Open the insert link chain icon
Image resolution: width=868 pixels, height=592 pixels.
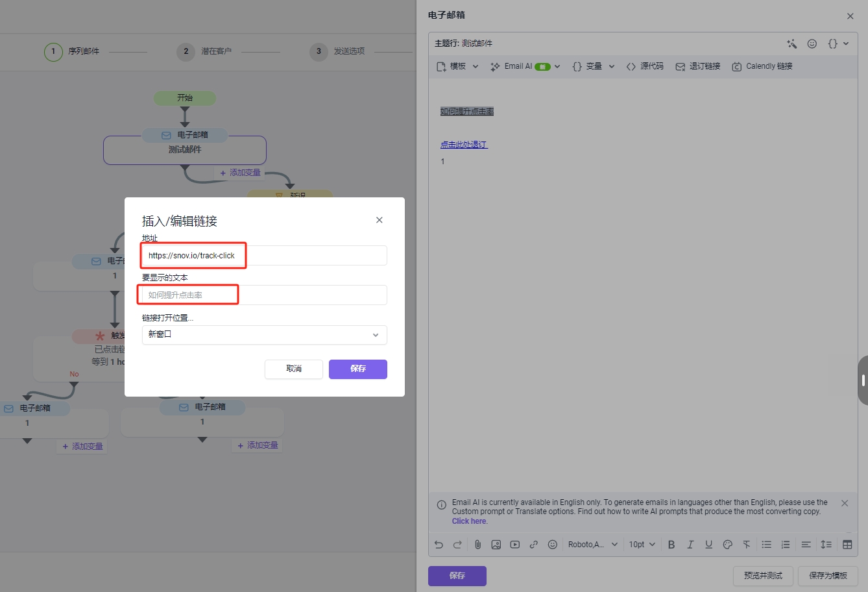pos(534,545)
